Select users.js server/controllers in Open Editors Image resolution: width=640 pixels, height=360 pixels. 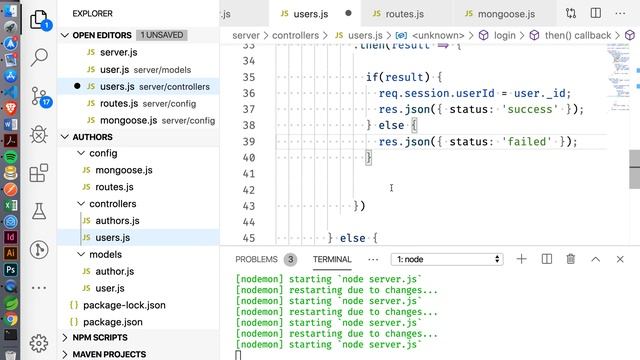coord(139,87)
